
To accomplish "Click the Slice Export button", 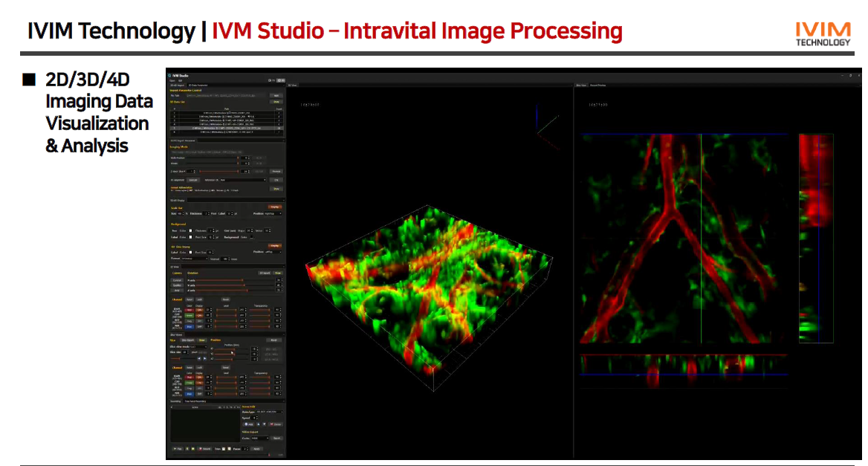I will [x=188, y=340].
